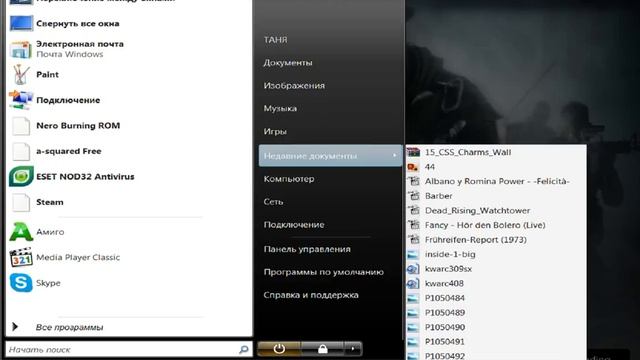Image resolution: width=640 pixels, height=360 pixels.
Task: Click the image icon beside P1050484
Action: pos(413,298)
